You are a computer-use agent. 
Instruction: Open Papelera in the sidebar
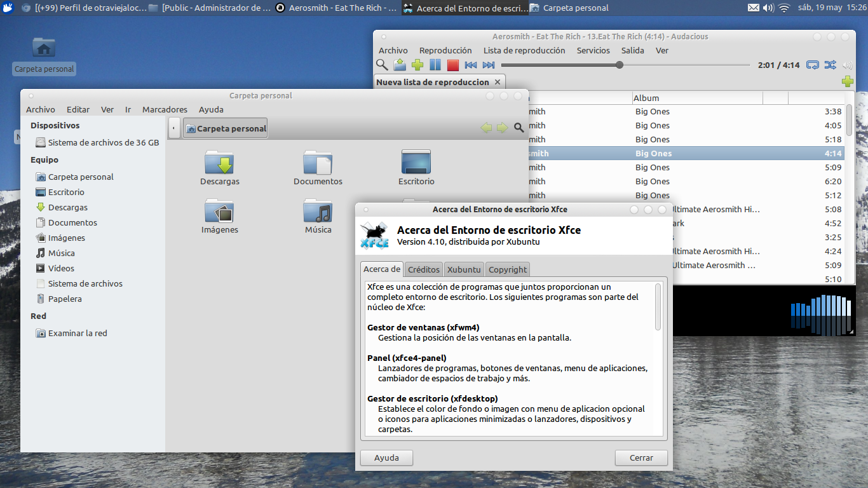(59, 299)
